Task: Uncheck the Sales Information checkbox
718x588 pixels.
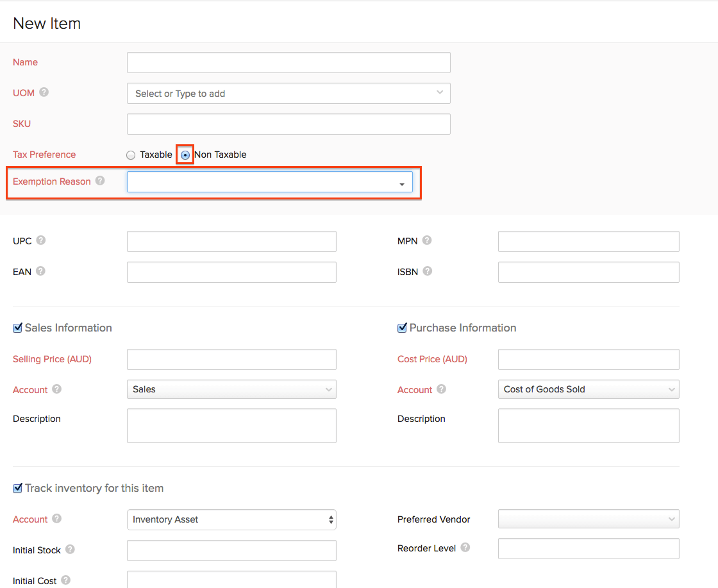Action: [x=17, y=328]
